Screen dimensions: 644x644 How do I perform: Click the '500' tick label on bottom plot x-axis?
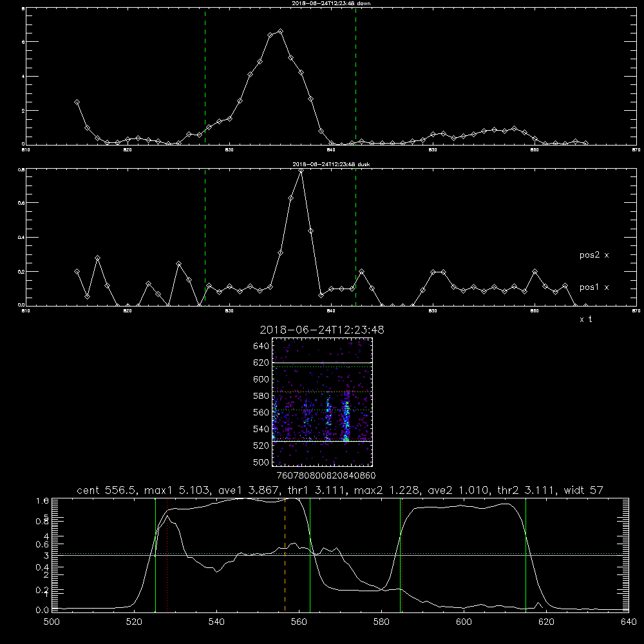click(52, 622)
